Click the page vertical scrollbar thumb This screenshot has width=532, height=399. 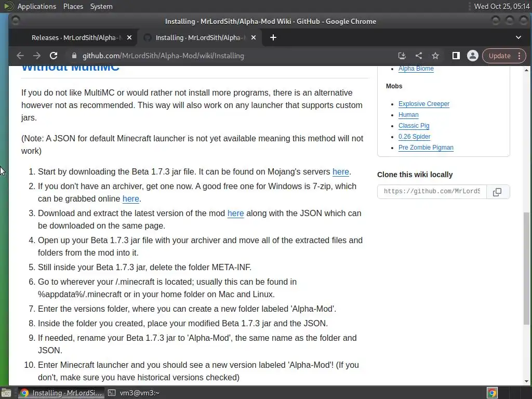tap(526, 268)
